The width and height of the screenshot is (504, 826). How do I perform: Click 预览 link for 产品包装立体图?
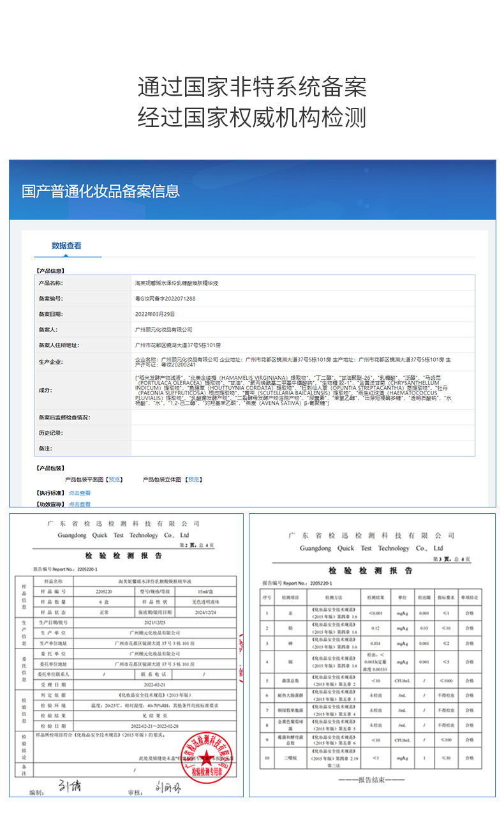[x=195, y=479]
